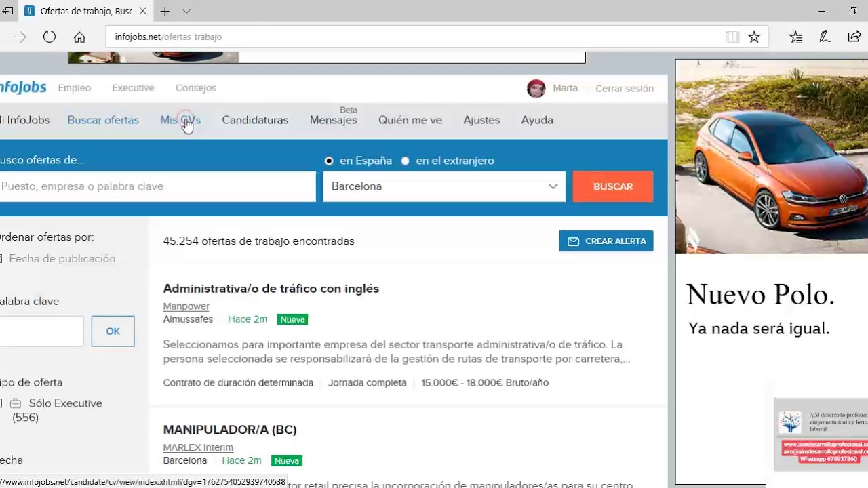The image size is (868, 488).
Task: Go to Buscar ofertas tab
Action: [x=103, y=120]
